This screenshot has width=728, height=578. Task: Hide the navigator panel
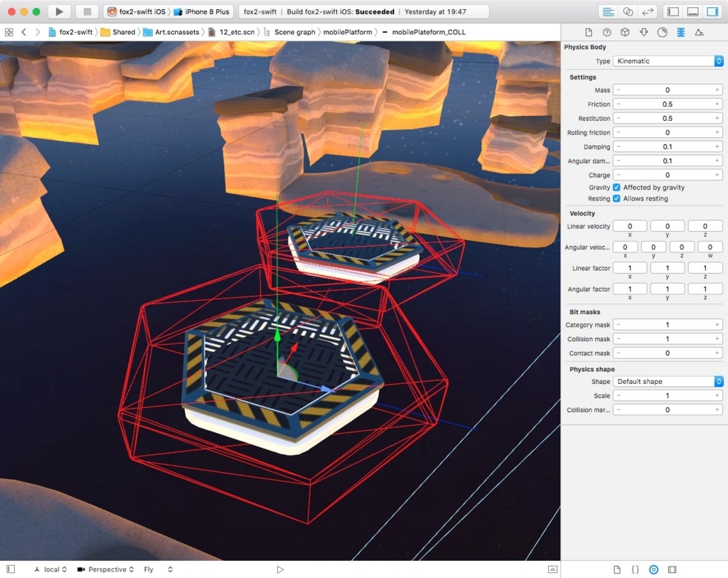[673, 11]
